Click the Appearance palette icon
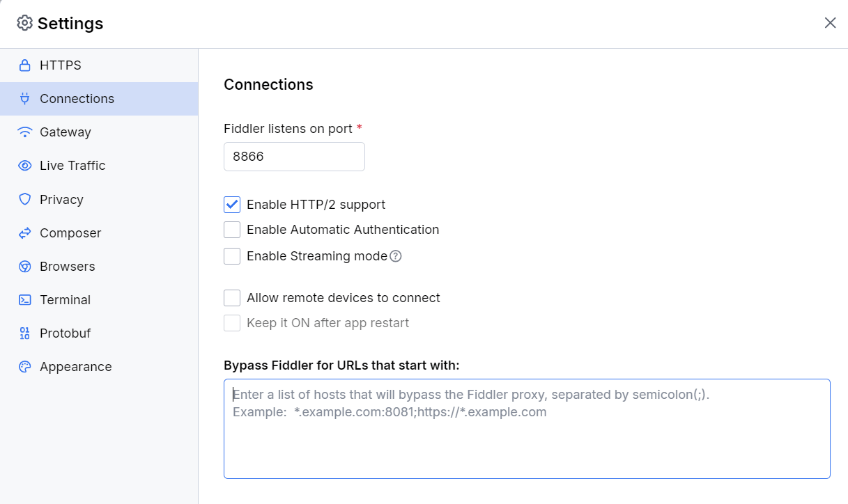The image size is (848, 504). [x=24, y=366]
